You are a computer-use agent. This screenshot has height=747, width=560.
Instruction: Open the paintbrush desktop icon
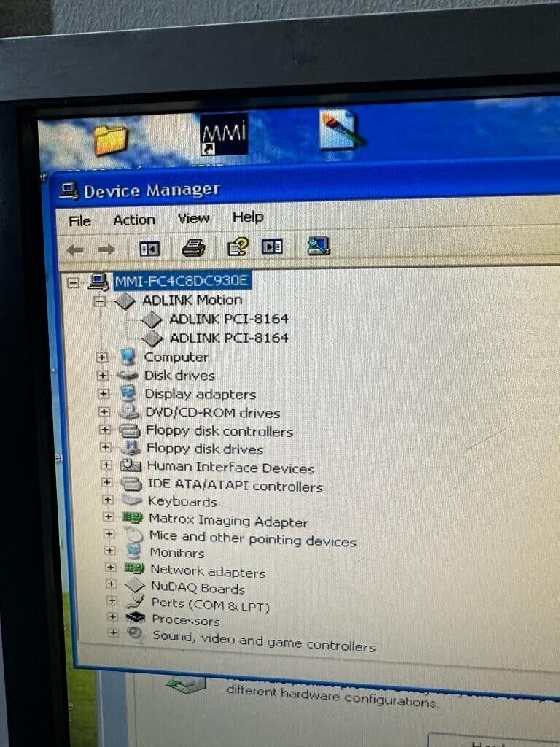[341, 130]
